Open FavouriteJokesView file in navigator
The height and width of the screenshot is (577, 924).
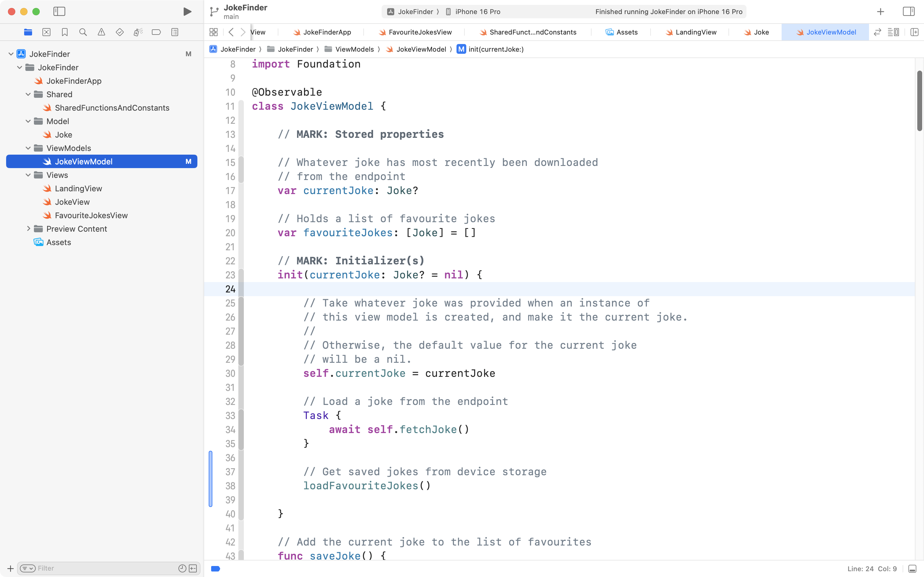click(x=91, y=215)
